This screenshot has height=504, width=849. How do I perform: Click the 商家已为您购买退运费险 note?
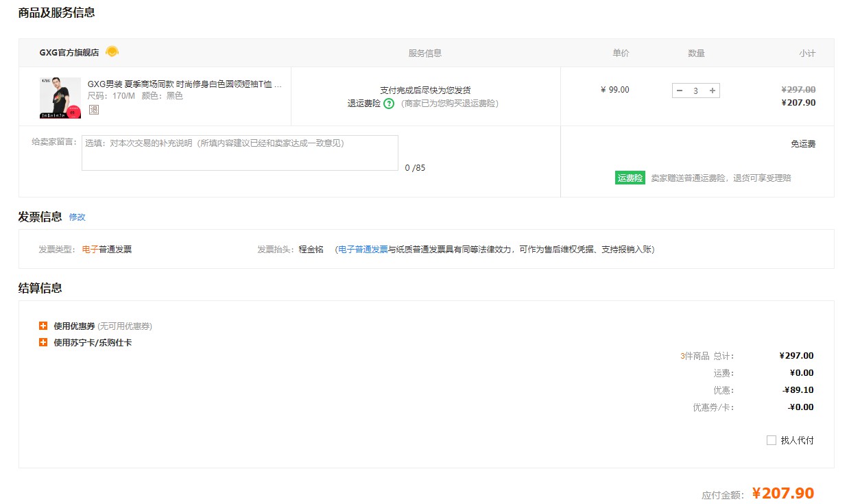(x=450, y=104)
